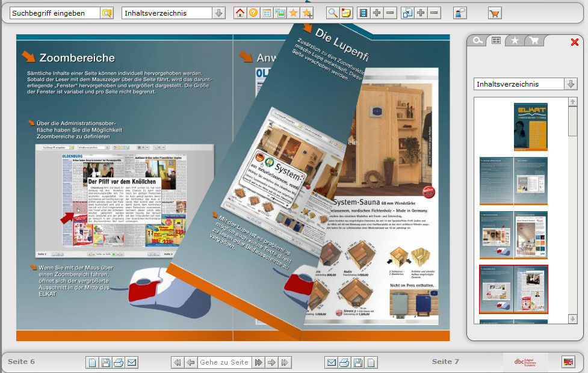This screenshot has height=373, width=588.
Task: Click the magnifying glass zoom tool
Action: (332, 13)
